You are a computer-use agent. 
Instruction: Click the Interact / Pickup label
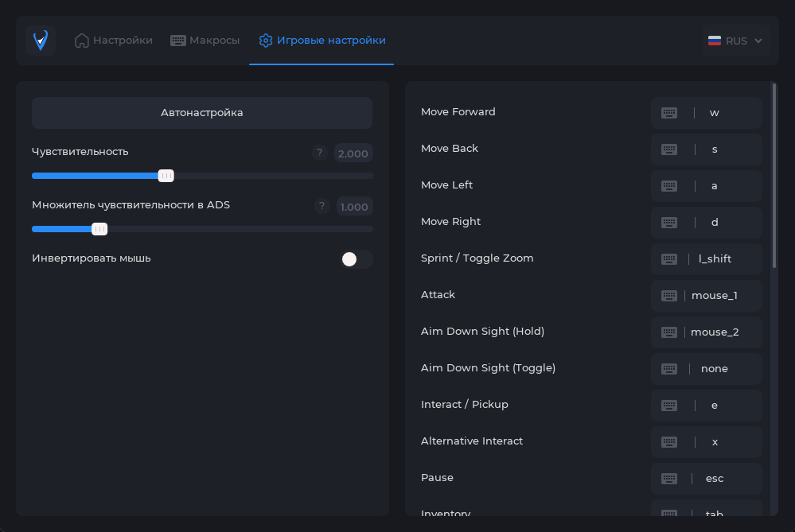click(465, 404)
